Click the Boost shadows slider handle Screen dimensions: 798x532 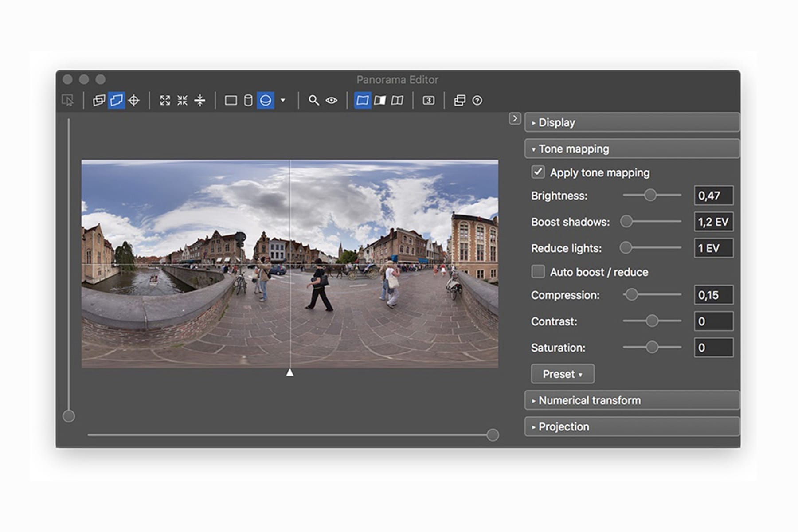pyautogui.click(x=626, y=221)
